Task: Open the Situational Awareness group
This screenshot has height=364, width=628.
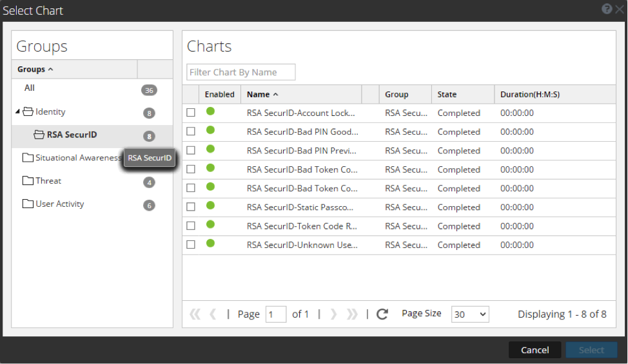Action: (x=77, y=158)
